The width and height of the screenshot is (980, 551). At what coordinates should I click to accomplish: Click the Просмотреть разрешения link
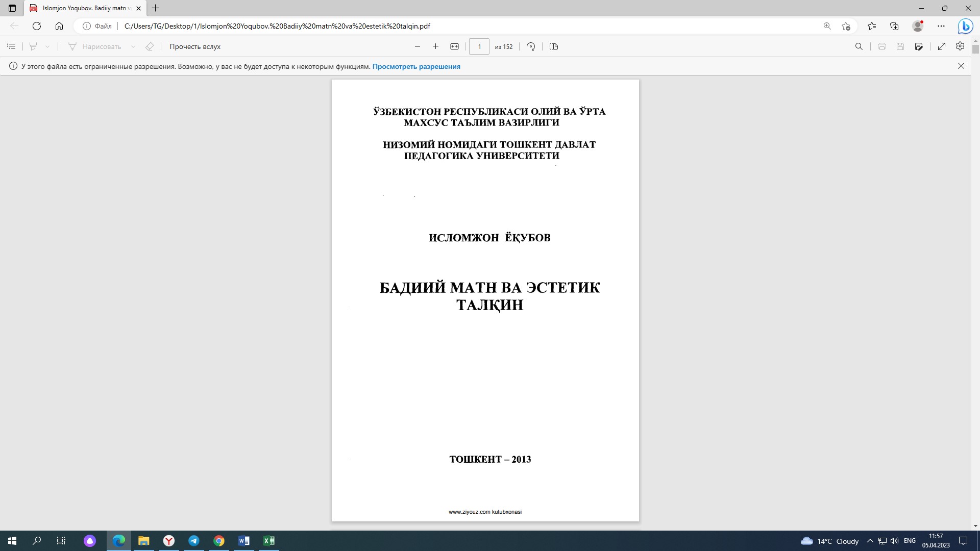click(416, 66)
